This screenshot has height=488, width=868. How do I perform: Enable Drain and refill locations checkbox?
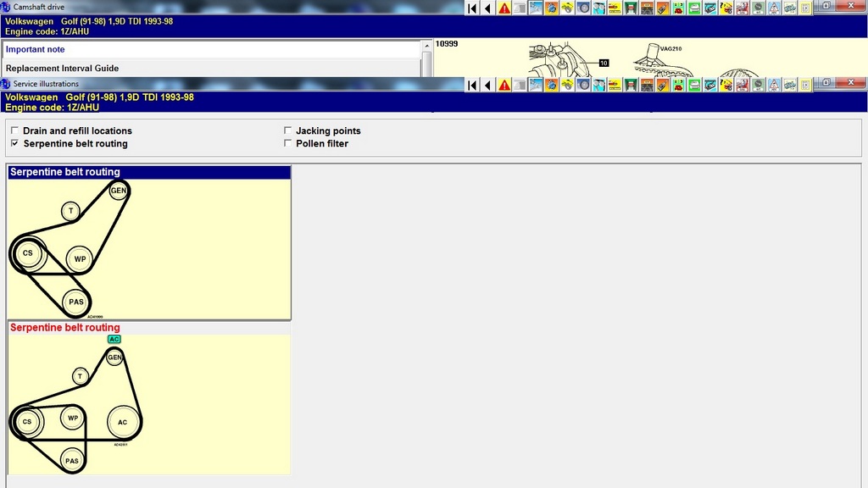click(14, 131)
